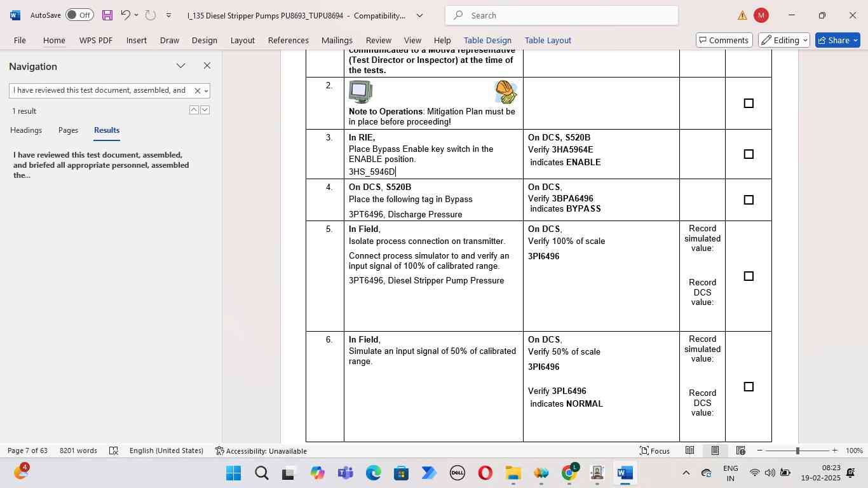Image resolution: width=868 pixels, height=488 pixels.
Task: Show hidden system tray icons
Action: (x=686, y=473)
